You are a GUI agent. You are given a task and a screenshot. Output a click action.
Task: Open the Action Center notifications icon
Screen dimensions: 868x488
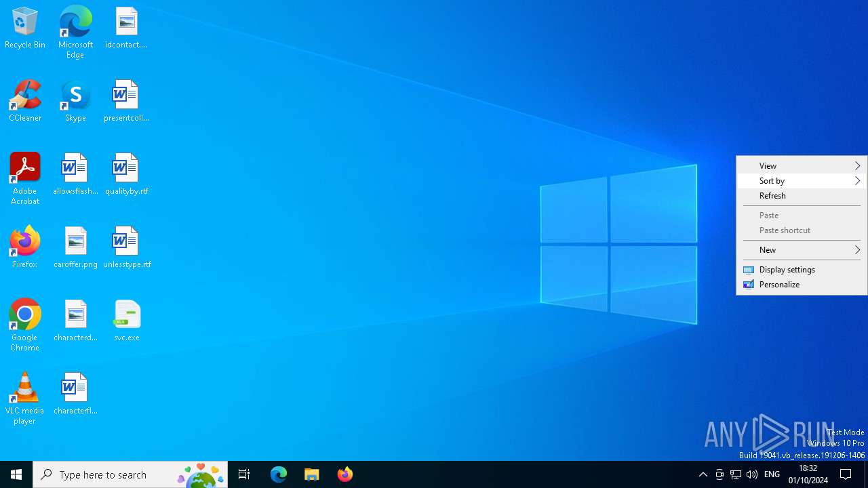846,474
